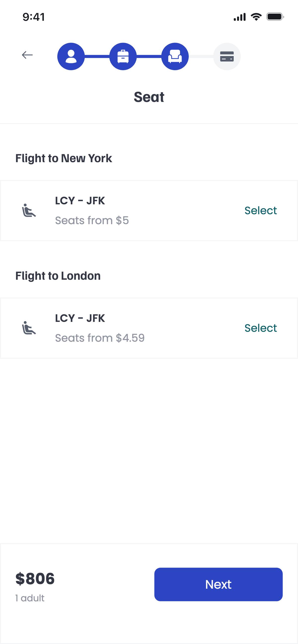Select a seat for New York flight
This screenshot has height=644, width=298.
pyautogui.click(x=261, y=211)
